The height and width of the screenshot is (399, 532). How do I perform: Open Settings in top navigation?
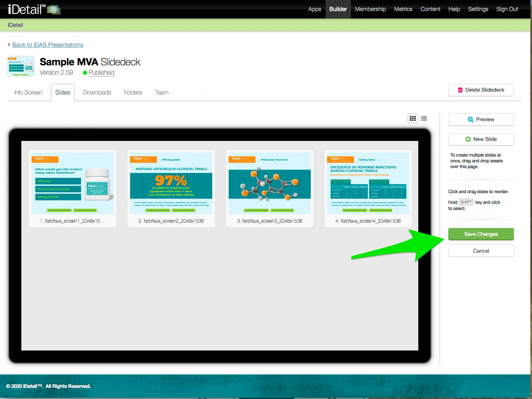pos(478,9)
